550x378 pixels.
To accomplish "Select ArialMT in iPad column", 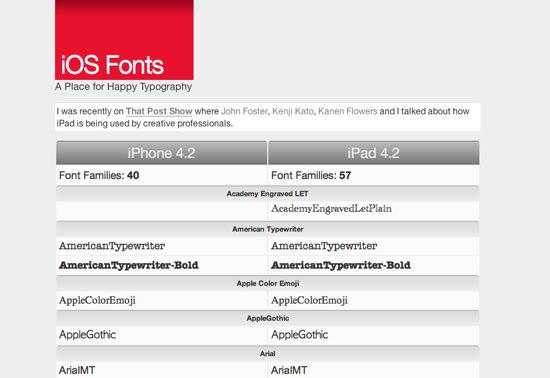I will click(x=289, y=370).
